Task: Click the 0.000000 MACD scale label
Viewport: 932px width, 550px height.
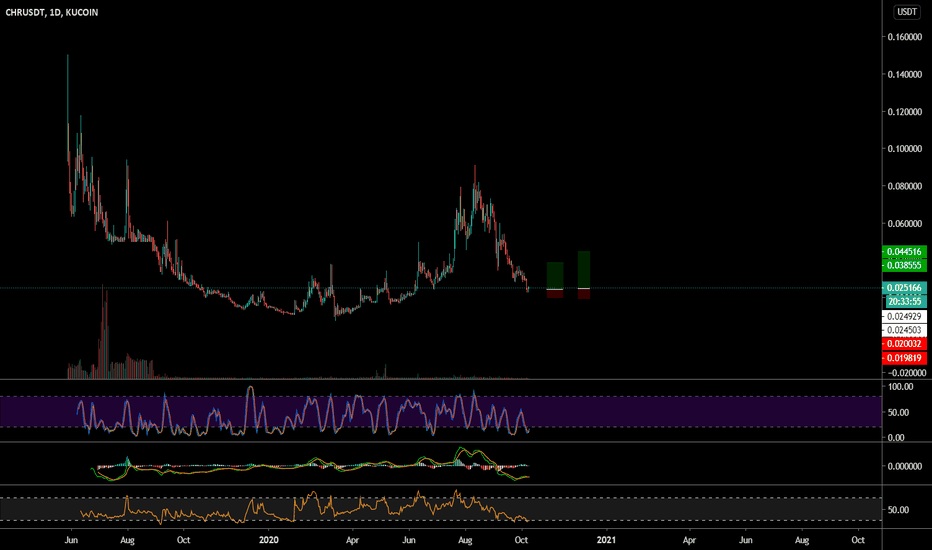Action: pyautogui.click(x=905, y=466)
